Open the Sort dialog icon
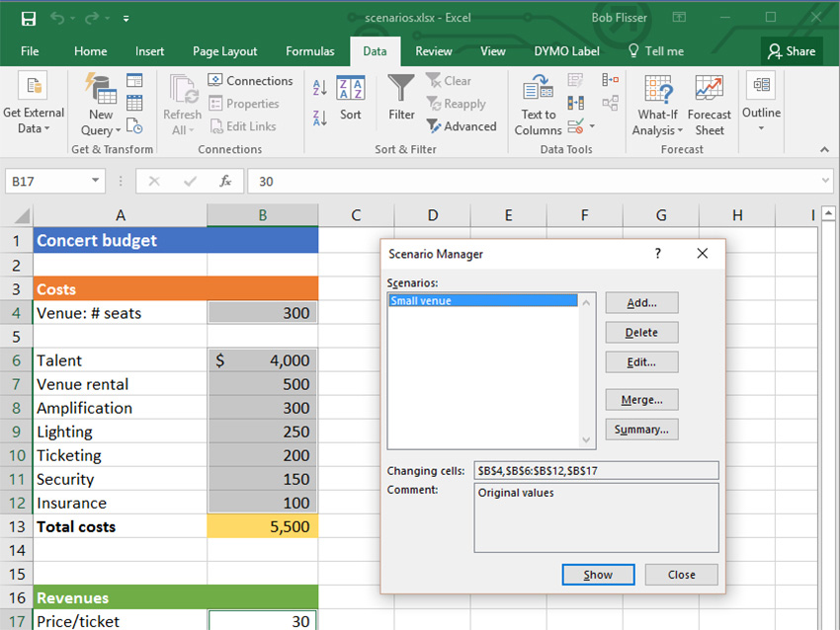This screenshot has width=840, height=630. pos(351,98)
